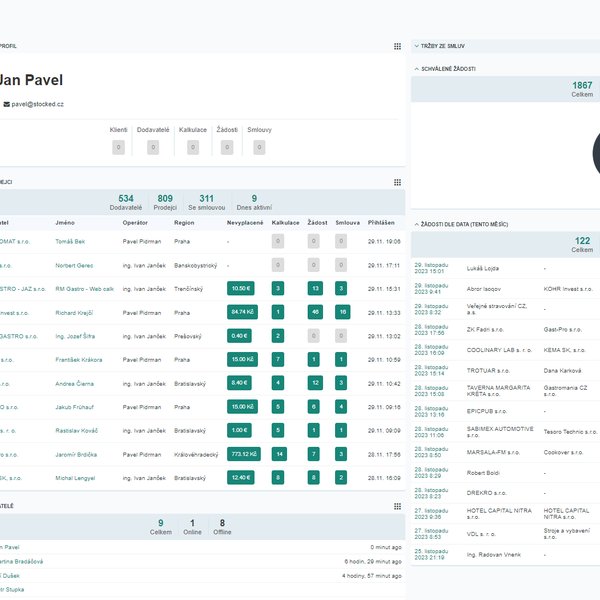Image resolution: width=600 pixels, height=600 pixels.
Task: Collapse Žádosti dle data (tento měsíc) panel
Action: coord(416,222)
